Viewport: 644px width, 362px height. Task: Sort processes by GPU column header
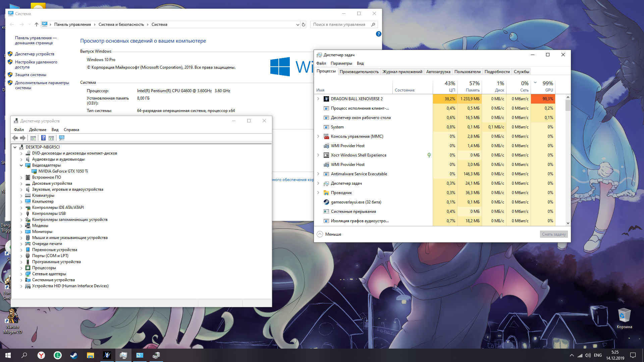pos(543,86)
